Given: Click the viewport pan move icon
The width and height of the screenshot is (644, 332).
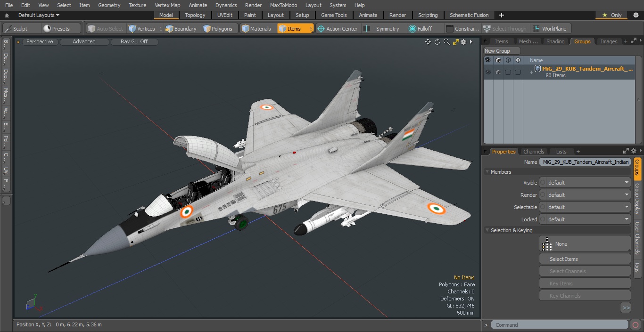Looking at the screenshot, I should click(428, 42).
